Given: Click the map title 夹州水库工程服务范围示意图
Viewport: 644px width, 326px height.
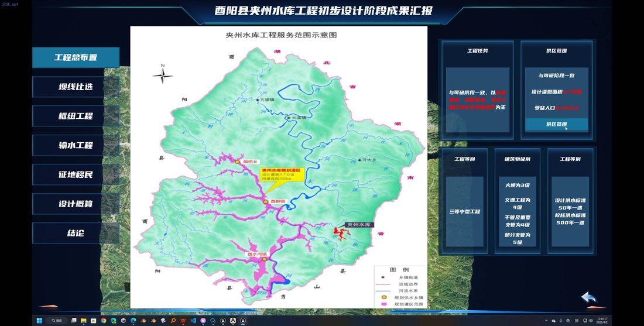Looking at the screenshot, I should click(x=282, y=35).
